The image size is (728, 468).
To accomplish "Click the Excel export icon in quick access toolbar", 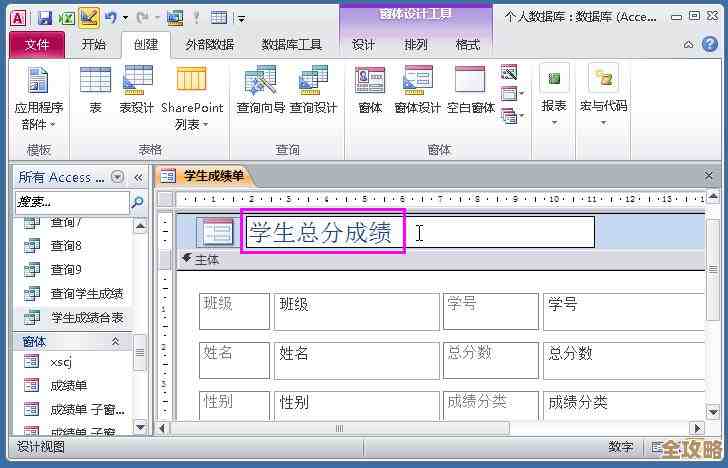I will 67,18.
